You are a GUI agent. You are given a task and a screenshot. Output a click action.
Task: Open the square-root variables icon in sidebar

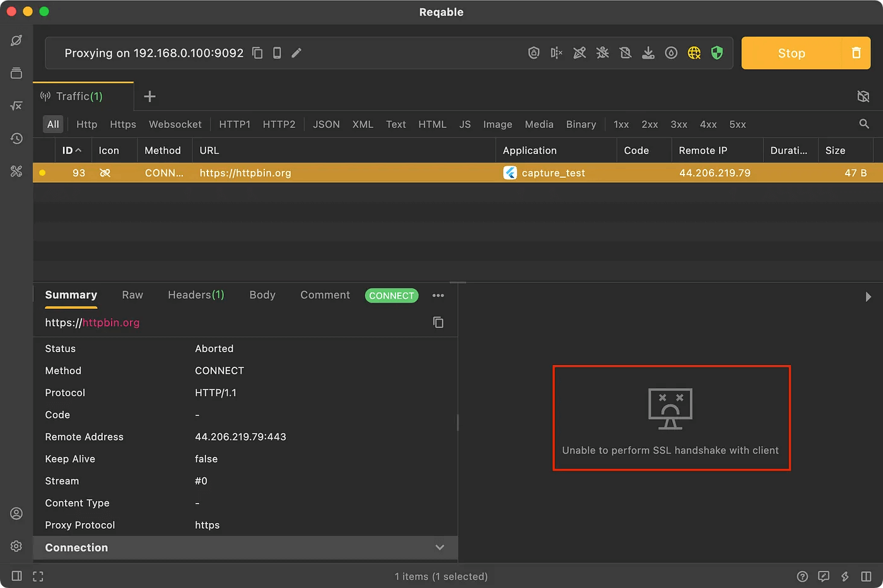click(x=16, y=106)
